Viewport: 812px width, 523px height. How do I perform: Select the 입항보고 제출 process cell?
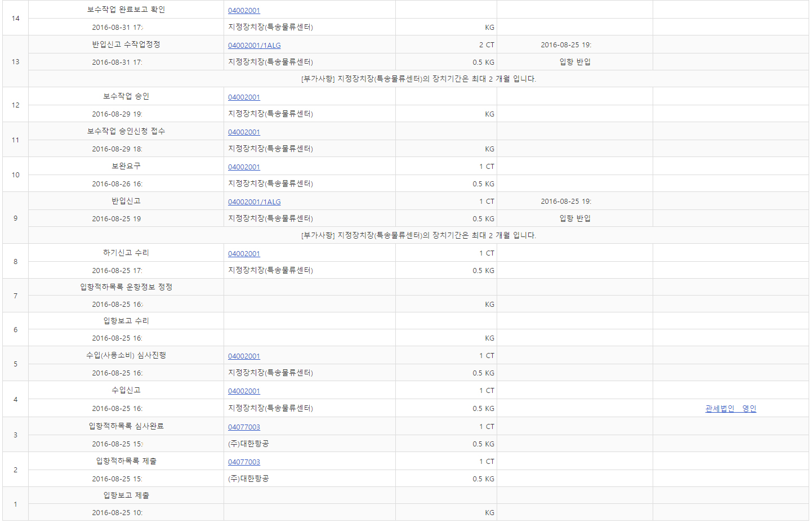pos(126,495)
